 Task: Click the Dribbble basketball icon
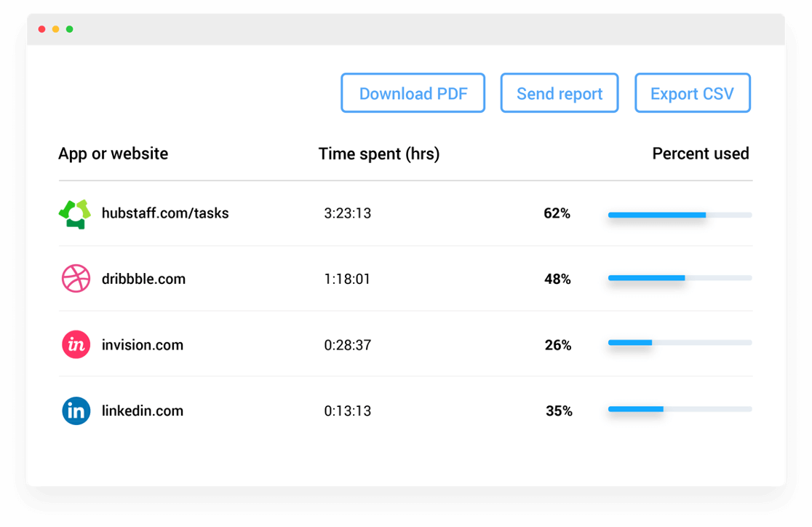[x=76, y=279]
